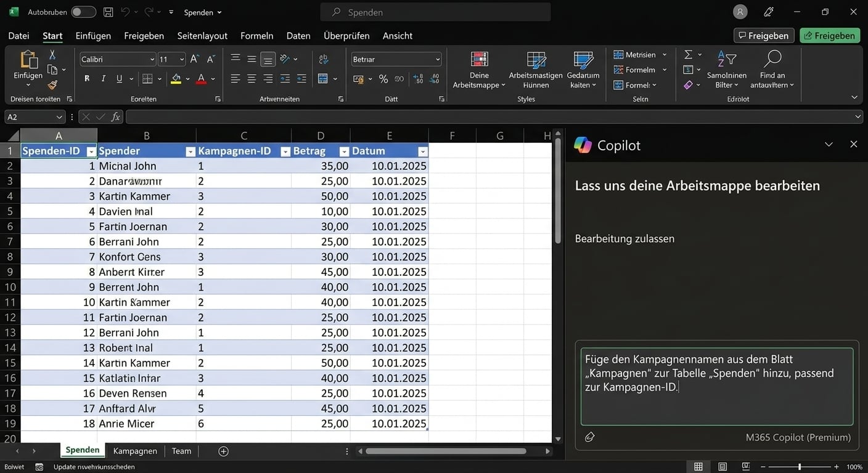
Task: Click Bearbeitung zulassen in Copilot pane
Action: coord(624,238)
